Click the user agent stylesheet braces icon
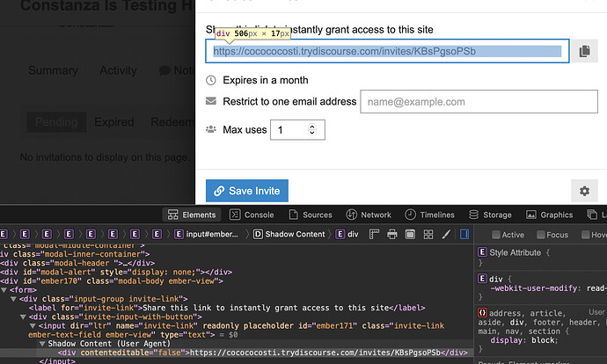 482,312
